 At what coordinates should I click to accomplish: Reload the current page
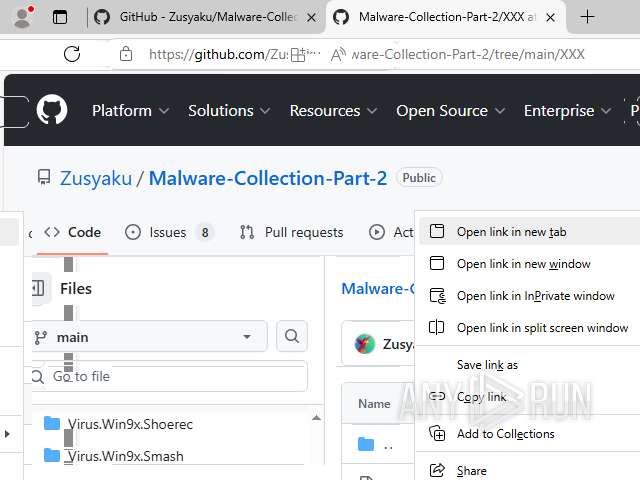(72, 54)
